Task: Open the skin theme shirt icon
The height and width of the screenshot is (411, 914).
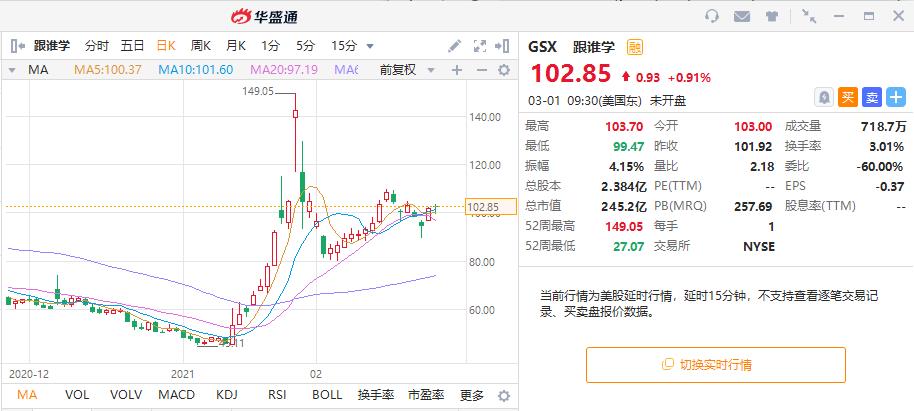Action: 772,16
